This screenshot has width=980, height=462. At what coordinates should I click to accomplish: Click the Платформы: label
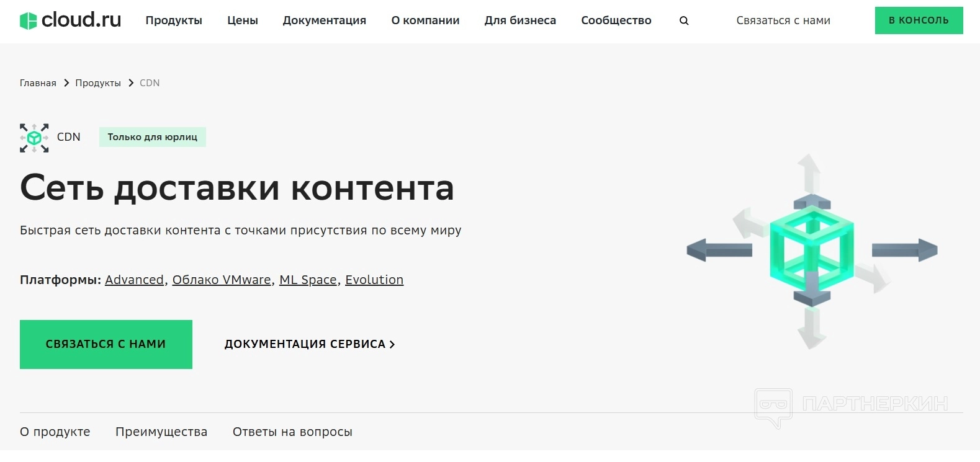(x=60, y=280)
